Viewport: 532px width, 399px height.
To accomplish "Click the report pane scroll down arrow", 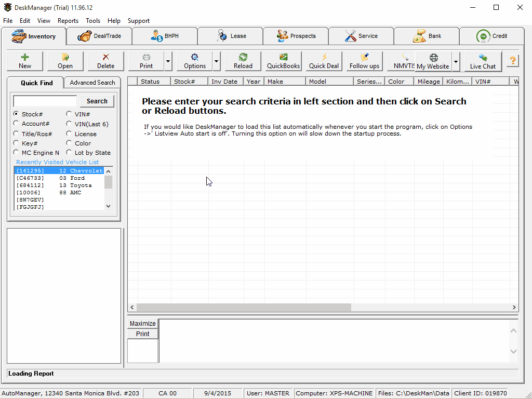I will point(513,352).
